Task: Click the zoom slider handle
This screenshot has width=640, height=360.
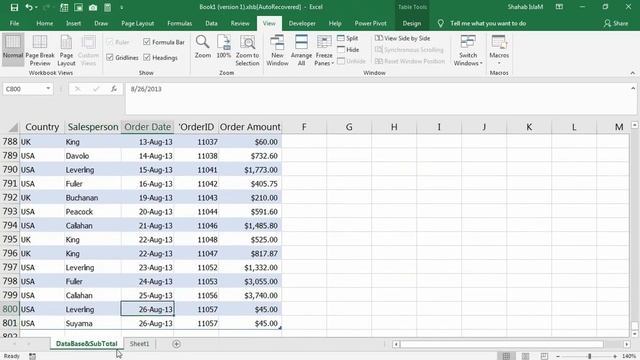Action: [x=589, y=356]
